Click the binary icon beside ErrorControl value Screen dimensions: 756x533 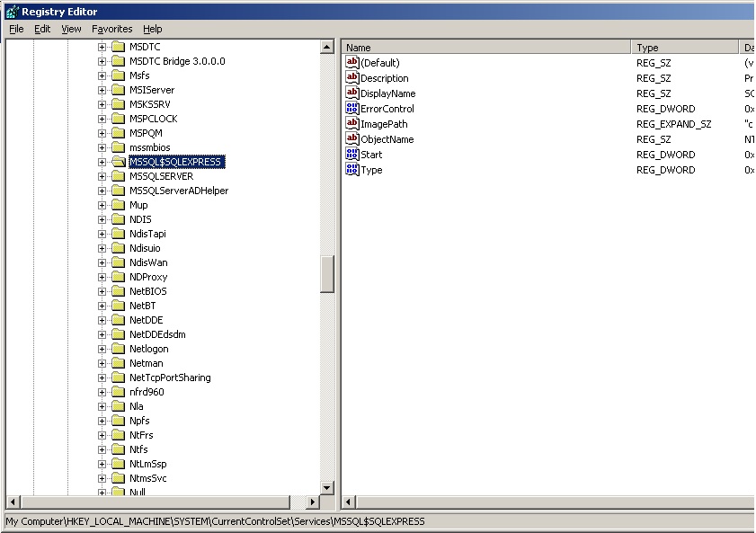(x=352, y=109)
